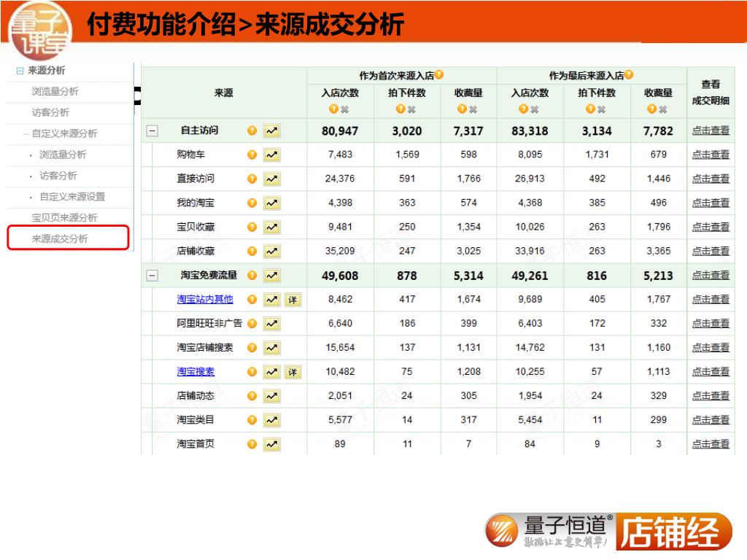
Task: Open trend chart for 我的淘宝 row
Action: 271,203
